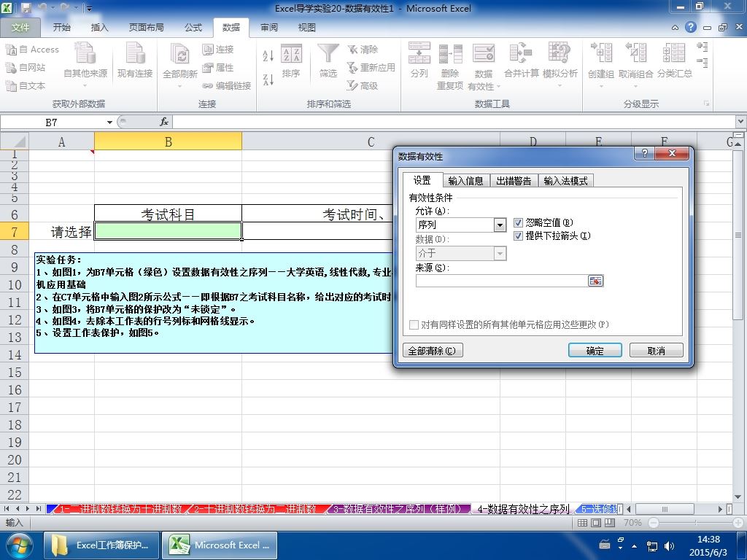Click the 属性 properties icon
Image resolution: width=747 pixels, height=560 pixels.
point(208,68)
